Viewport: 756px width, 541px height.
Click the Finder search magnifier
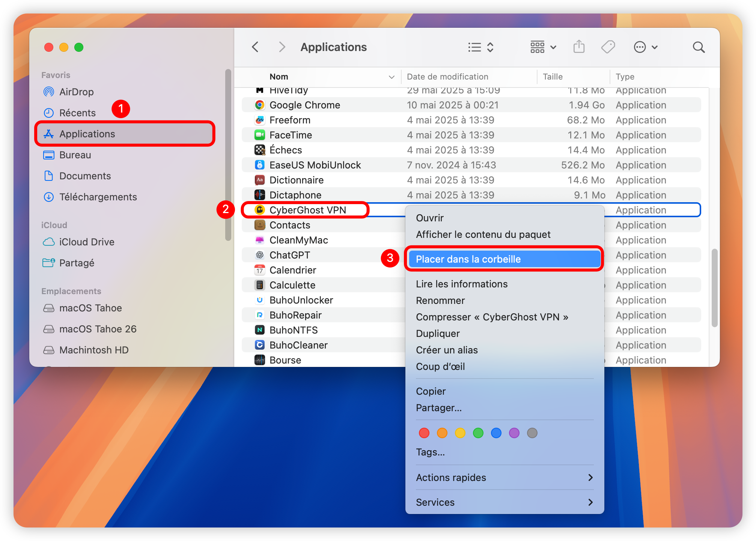tap(698, 47)
